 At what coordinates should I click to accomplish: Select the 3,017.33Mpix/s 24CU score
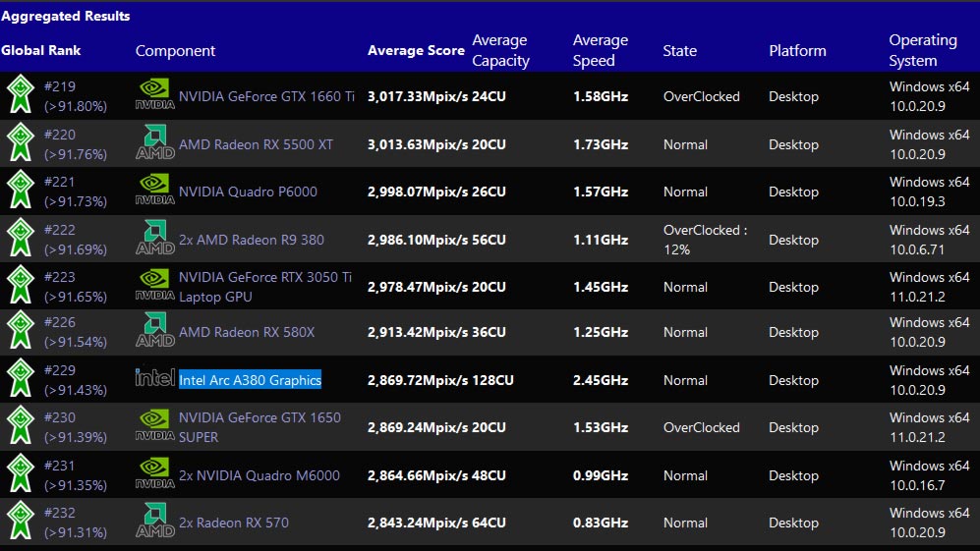point(436,96)
